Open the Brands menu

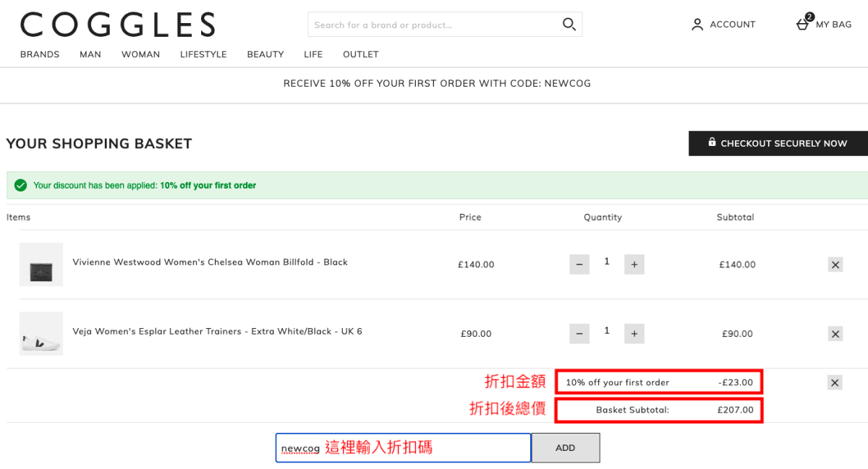point(40,54)
